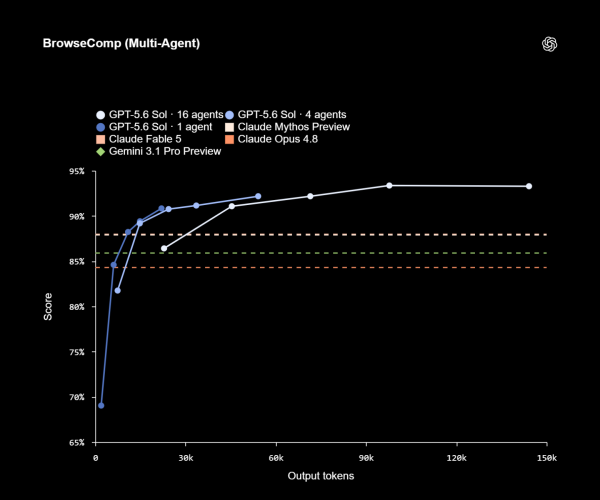Viewport: 600px width, 500px height.
Task: Click the GPT-5.6 Sol 16 agents legend marker
Action: click(x=100, y=115)
